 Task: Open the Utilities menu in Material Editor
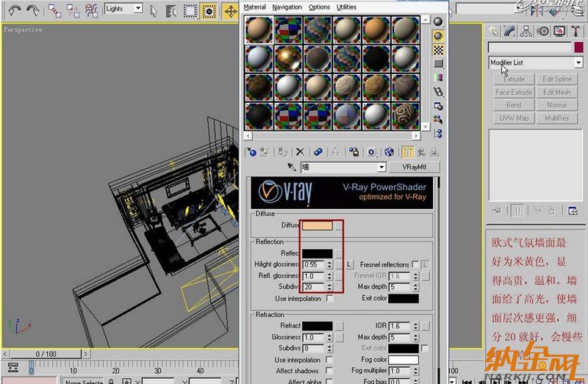point(346,7)
